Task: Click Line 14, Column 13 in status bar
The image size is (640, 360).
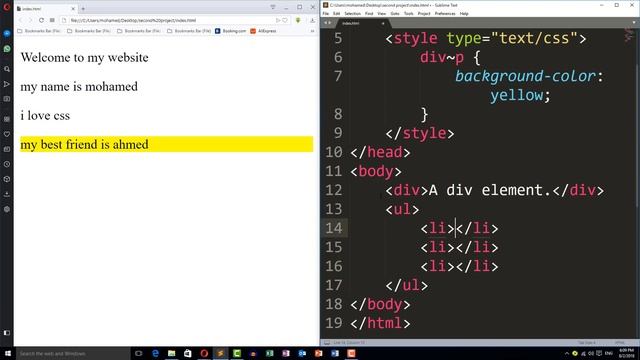Action: point(349,343)
